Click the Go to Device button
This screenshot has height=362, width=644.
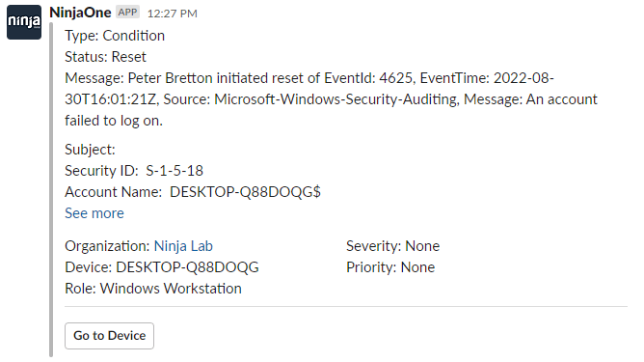point(109,336)
